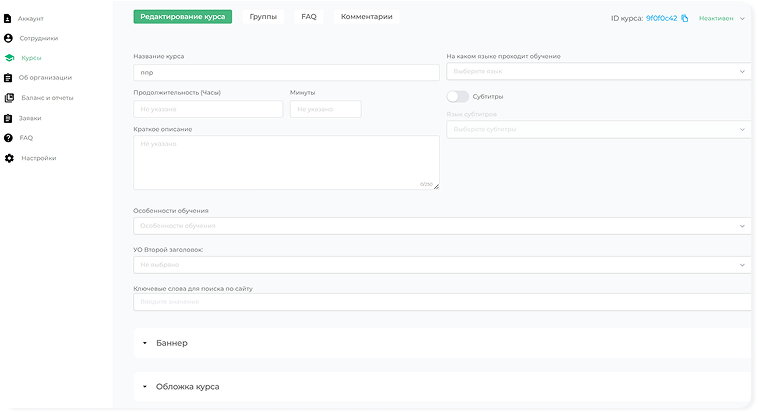Click the Редактирование курса button
Viewport: 758px width, 413px height.
coord(182,17)
